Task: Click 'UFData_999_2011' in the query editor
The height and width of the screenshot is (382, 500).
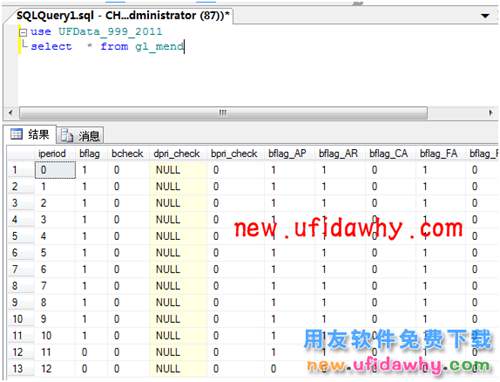Action: [x=110, y=32]
